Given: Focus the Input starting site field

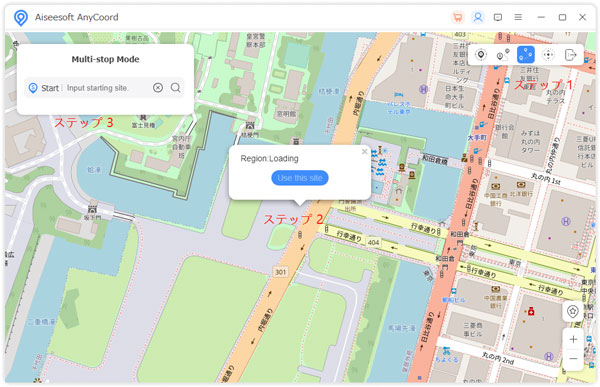Looking at the screenshot, I should [107, 88].
